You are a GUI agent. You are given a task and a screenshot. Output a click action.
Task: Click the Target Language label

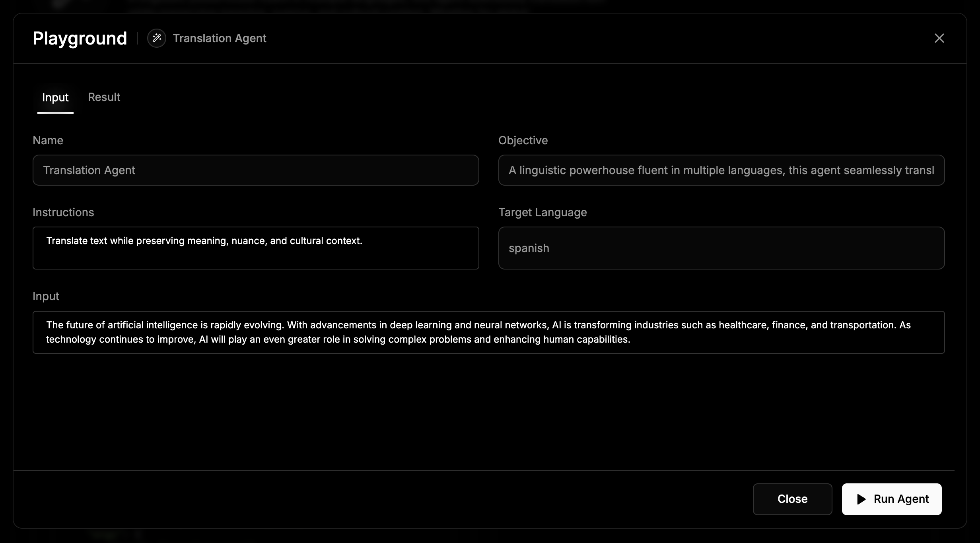click(x=542, y=212)
